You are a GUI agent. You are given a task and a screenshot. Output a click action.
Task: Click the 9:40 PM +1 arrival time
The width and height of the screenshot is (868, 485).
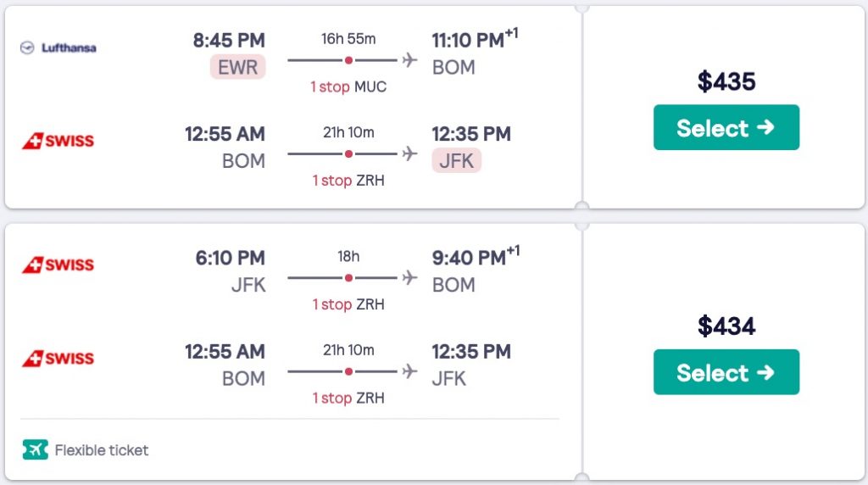click(475, 257)
